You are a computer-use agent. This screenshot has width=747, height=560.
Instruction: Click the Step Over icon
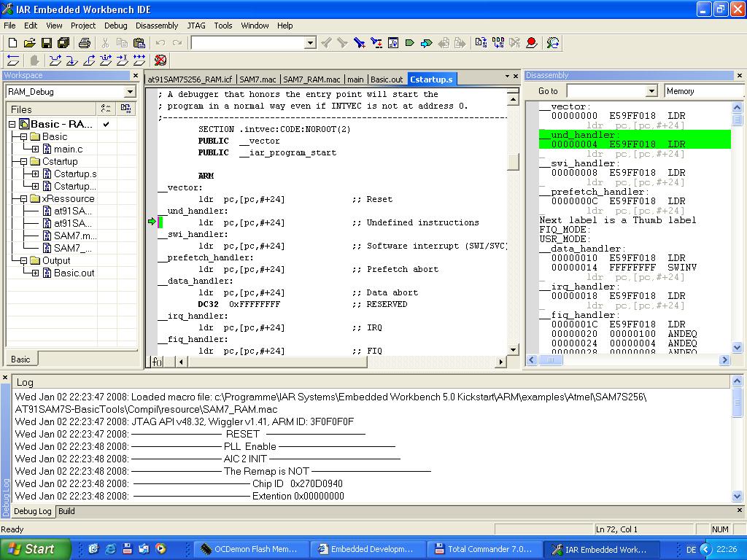pos(55,60)
